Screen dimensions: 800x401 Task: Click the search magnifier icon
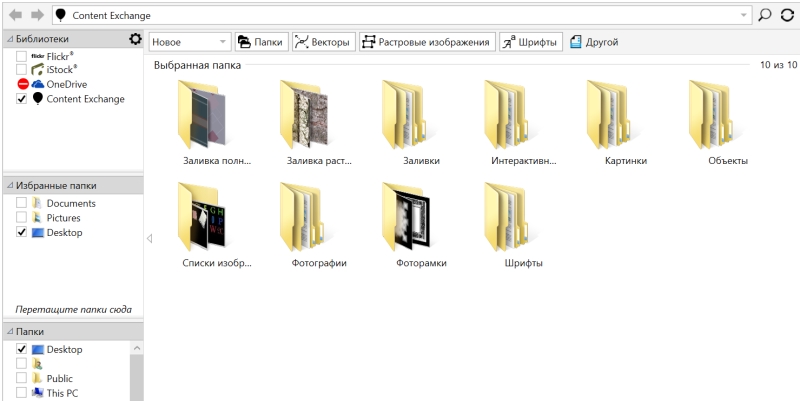coord(765,15)
